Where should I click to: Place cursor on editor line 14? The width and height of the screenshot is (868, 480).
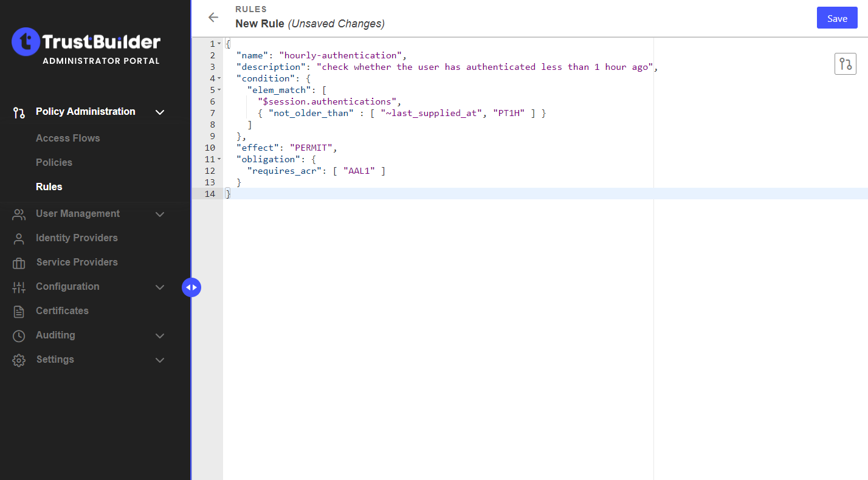point(425,194)
